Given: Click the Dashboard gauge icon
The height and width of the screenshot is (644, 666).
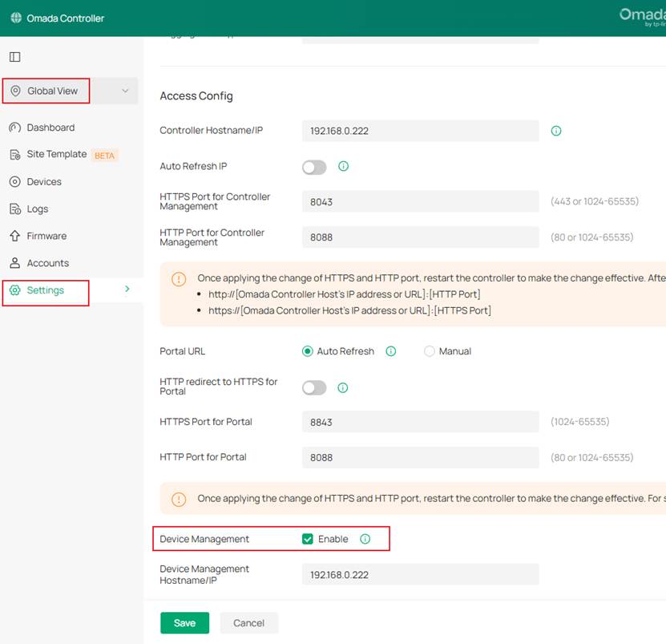Looking at the screenshot, I should 15,128.
